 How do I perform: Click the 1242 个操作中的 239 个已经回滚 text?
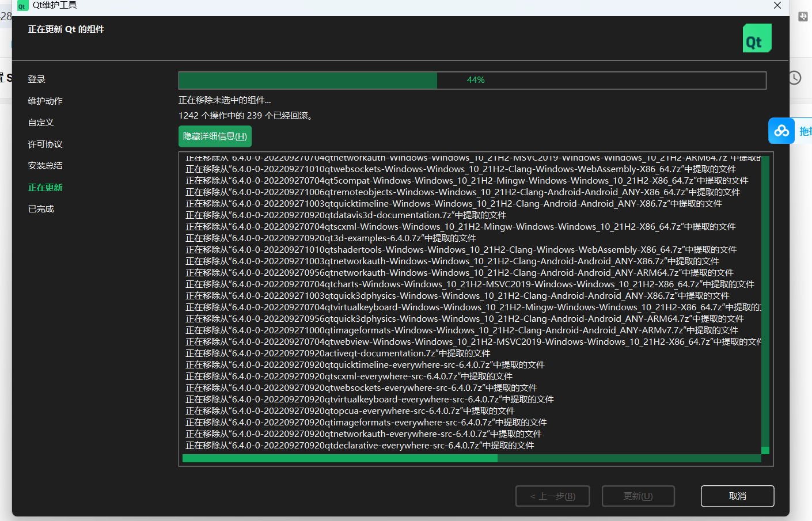point(246,116)
